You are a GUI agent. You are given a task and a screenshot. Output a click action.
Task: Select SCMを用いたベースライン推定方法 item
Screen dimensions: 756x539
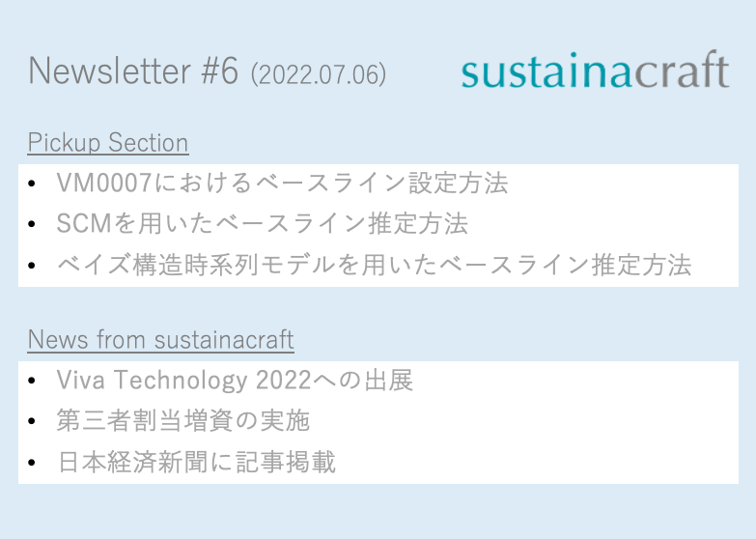[x=262, y=224]
